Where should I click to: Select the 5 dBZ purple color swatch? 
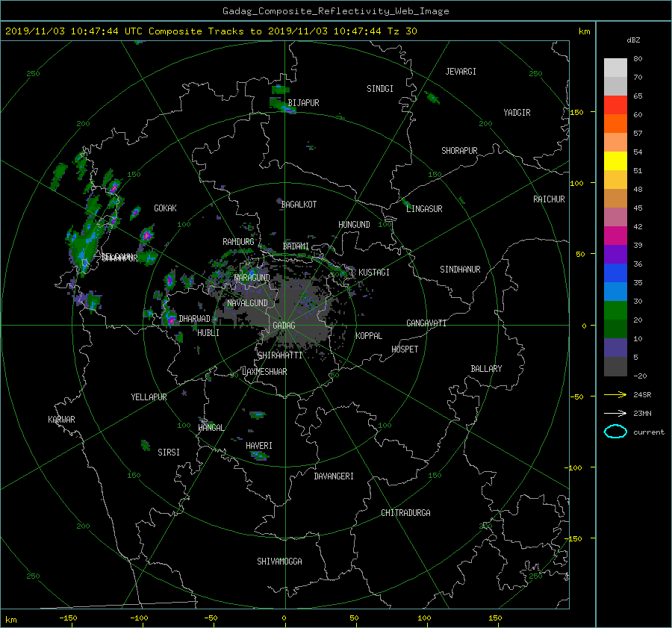tap(615, 347)
